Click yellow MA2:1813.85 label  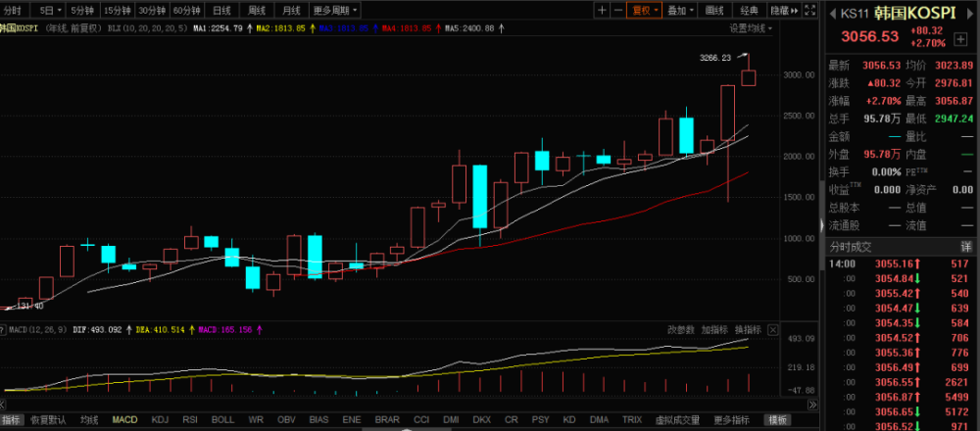[x=280, y=28]
